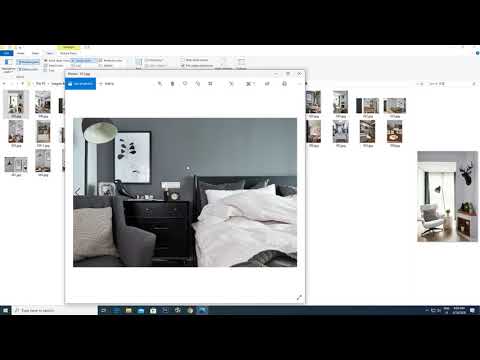Click the Options button in Explorer ribbon

point(241,63)
